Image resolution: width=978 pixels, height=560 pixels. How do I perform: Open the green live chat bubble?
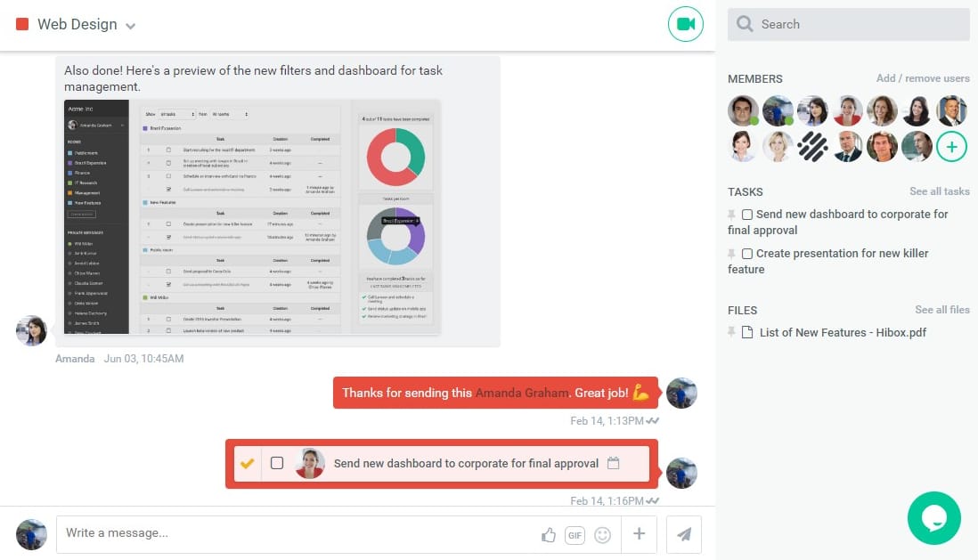933,518
